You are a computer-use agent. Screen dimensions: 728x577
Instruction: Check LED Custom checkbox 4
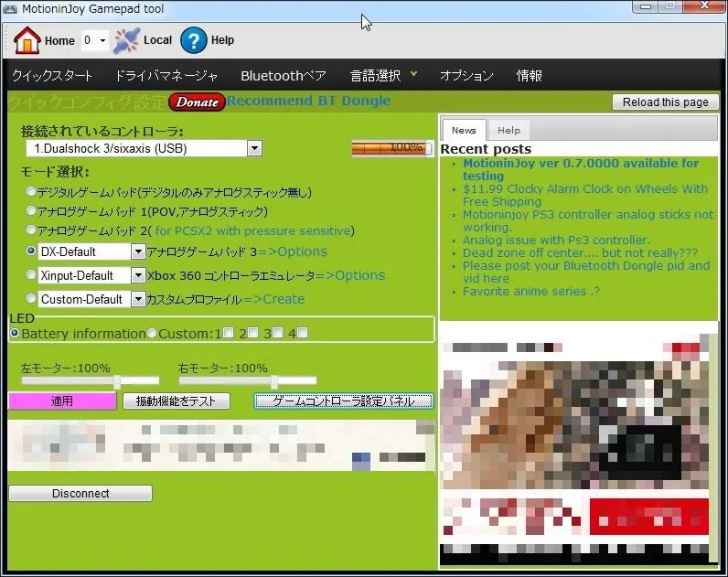pos(302,332)
